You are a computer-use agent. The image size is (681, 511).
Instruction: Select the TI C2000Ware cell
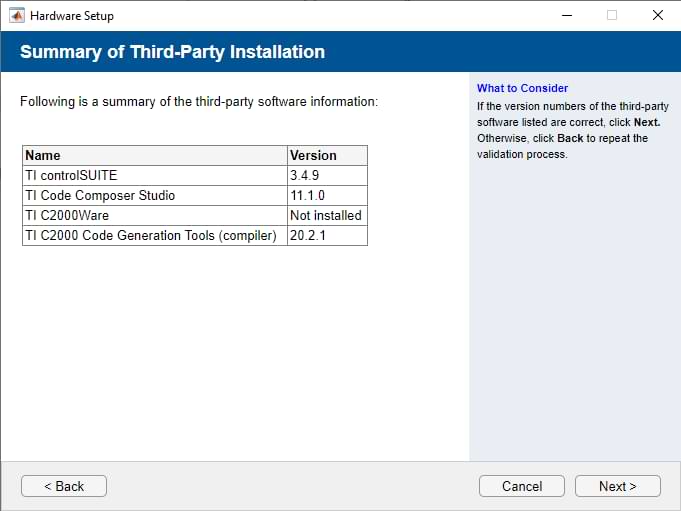[x=155, y=215]
